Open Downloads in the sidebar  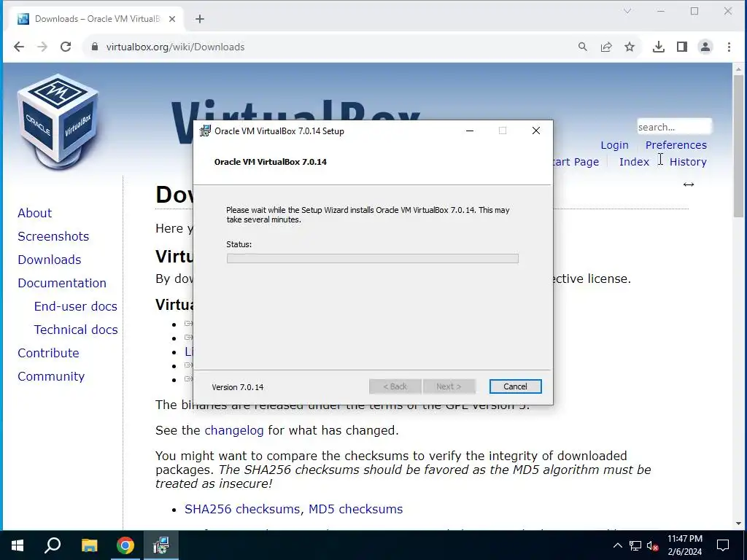pos(50,260)
